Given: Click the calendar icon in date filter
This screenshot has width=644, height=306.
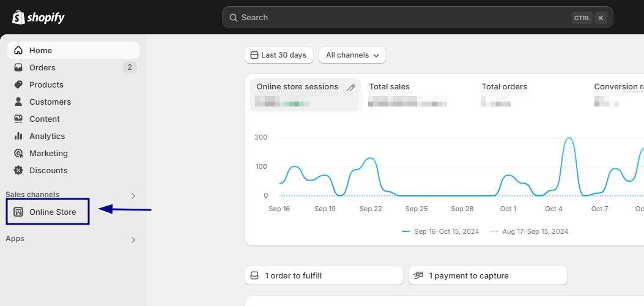Looking at the screenshot, I should click(254, 55).
